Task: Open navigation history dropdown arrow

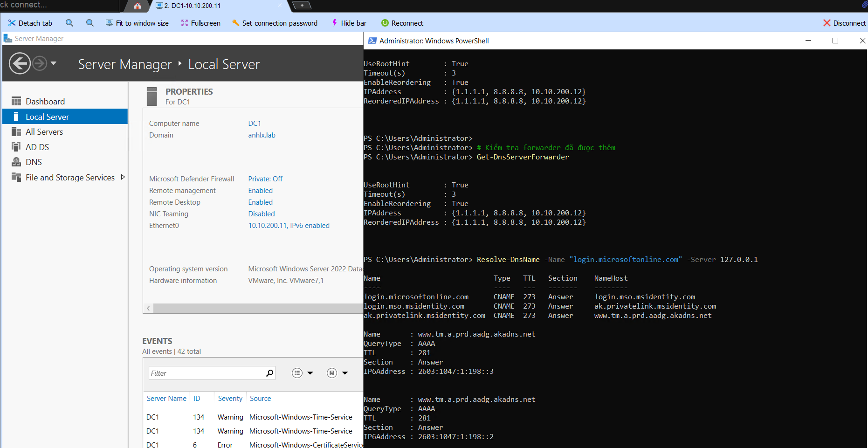Action: [x=54, y=63]
